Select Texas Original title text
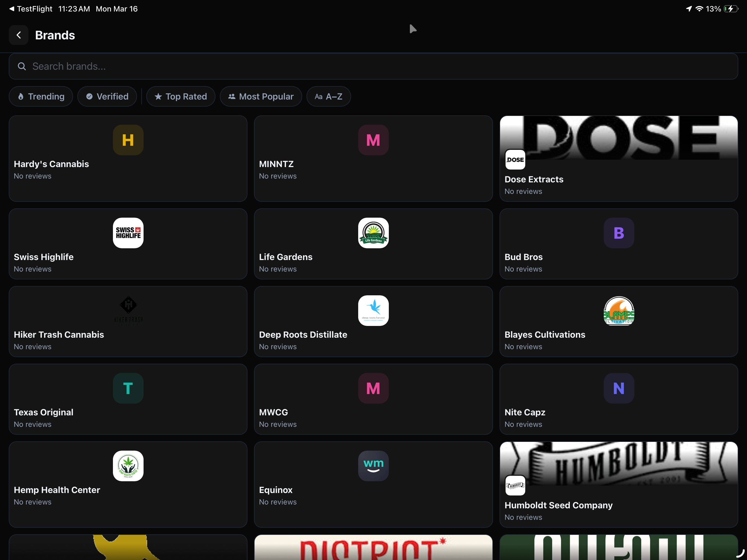Screen dimensions: 747x560 [x=43, y=412]
